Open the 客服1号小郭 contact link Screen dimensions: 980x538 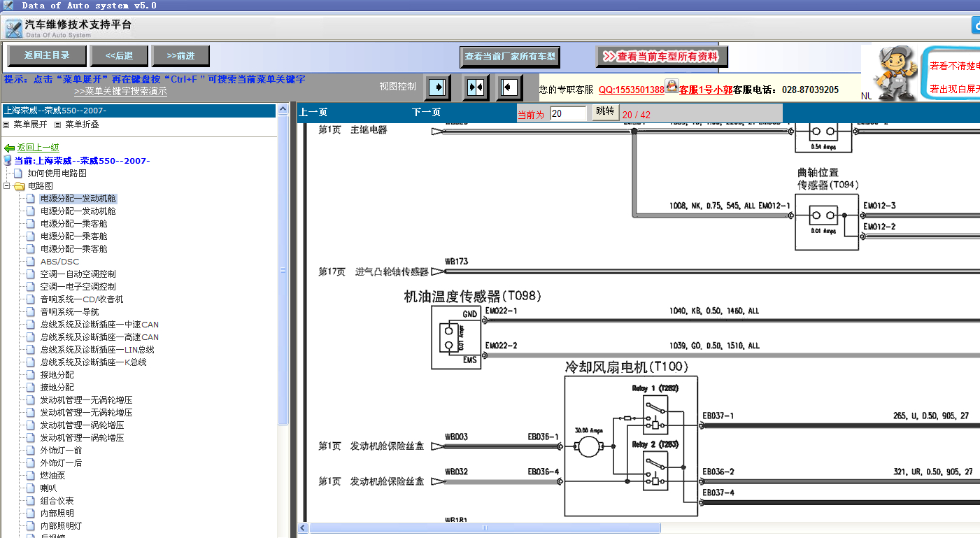(x=706, y=90)
